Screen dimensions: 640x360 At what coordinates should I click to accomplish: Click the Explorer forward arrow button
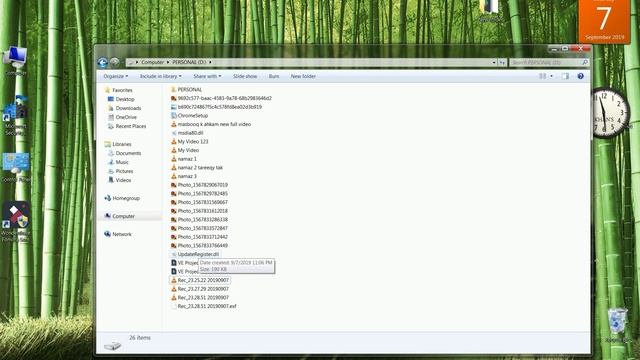tap(115, 62)
